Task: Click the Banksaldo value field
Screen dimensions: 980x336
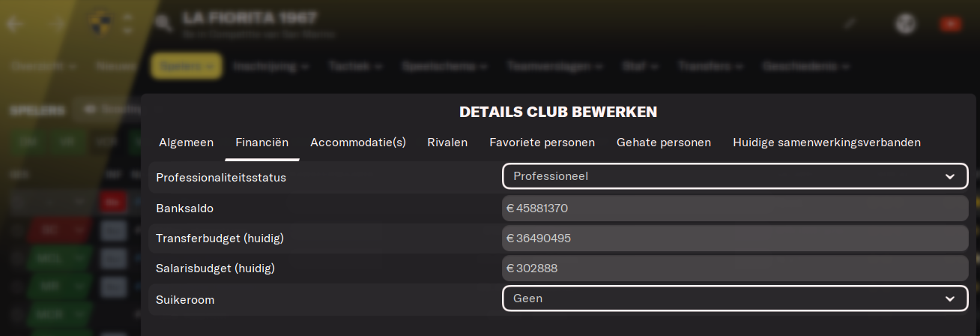Action: (735, 208)
